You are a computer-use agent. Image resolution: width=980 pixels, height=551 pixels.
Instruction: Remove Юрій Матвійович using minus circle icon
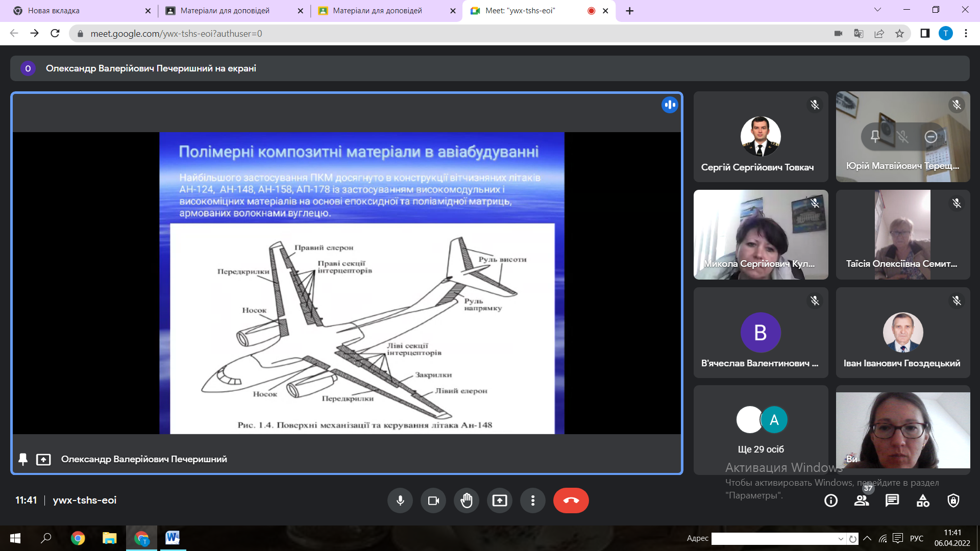tap(930, 136)
